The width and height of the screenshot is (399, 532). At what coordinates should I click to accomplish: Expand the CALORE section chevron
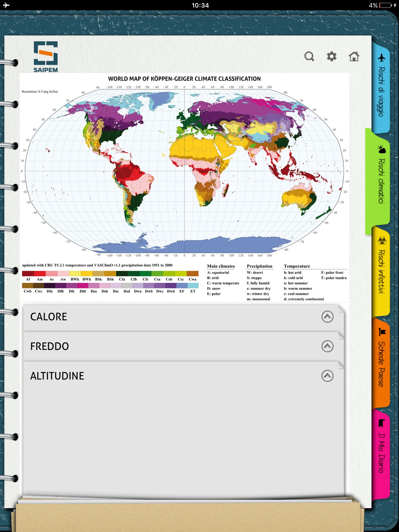click(x=327, y=317)
